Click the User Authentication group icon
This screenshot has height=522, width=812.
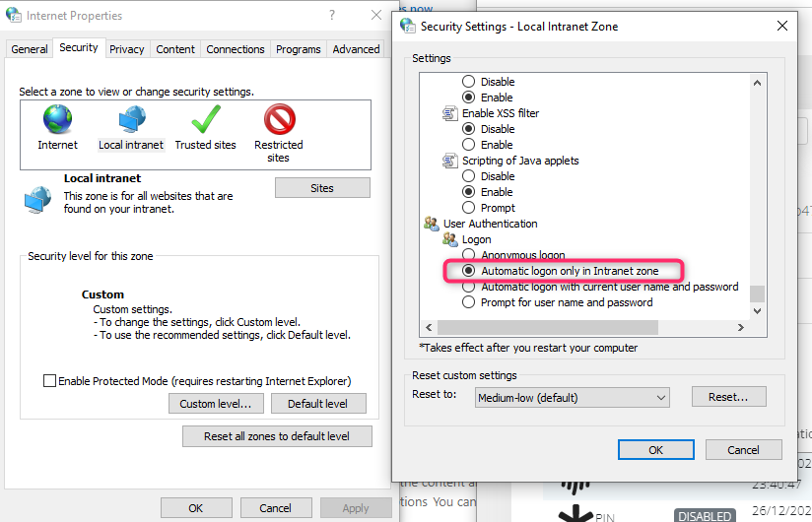tap(431, 224)
